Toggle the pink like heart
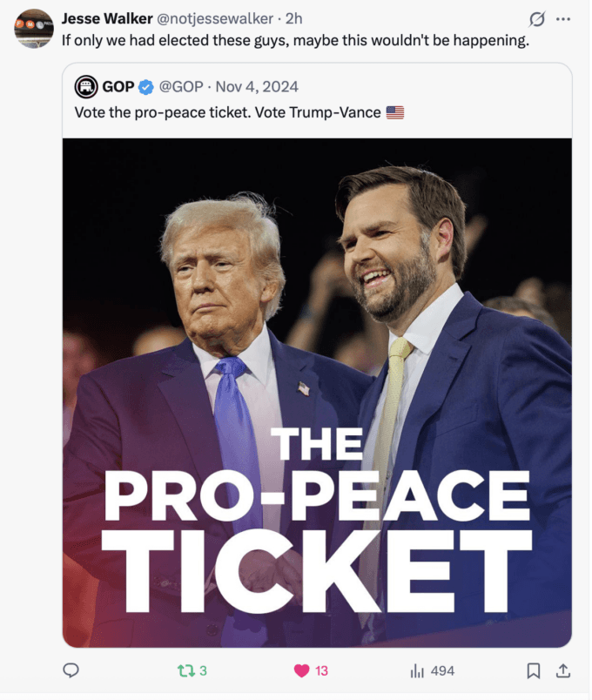 point(302,670)
